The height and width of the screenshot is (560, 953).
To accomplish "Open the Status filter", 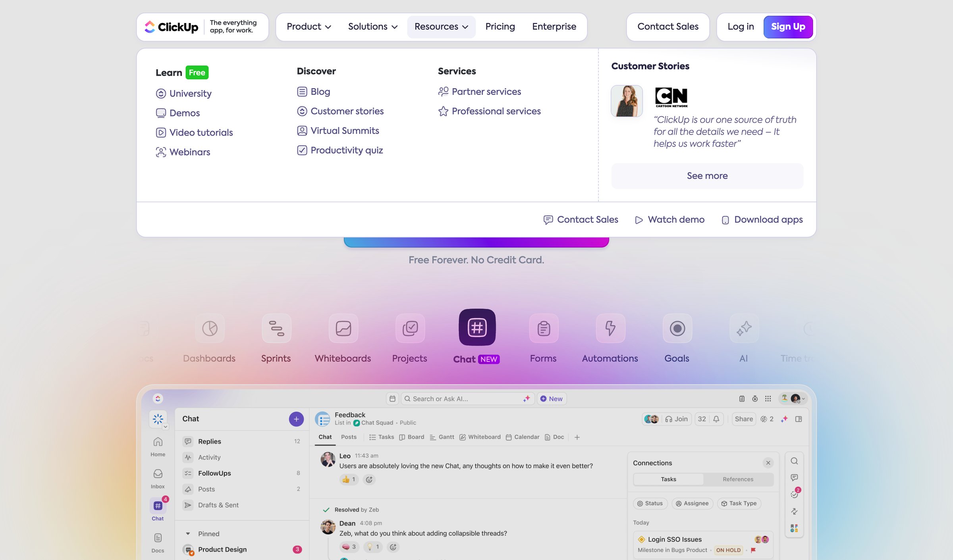I will tap(650, 503).
